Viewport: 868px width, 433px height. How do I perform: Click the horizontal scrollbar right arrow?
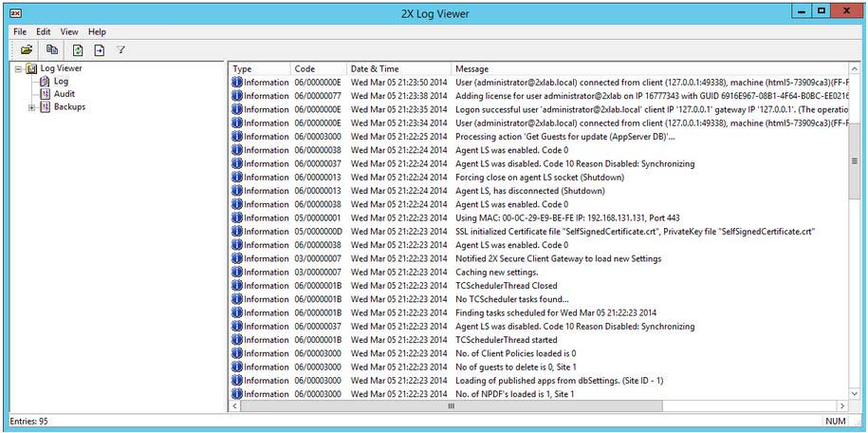pos(842,405)
